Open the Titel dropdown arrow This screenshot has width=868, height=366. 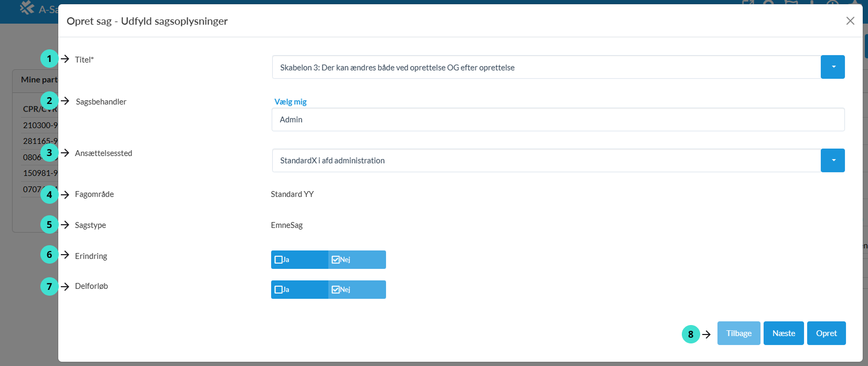tap(833, 67)
